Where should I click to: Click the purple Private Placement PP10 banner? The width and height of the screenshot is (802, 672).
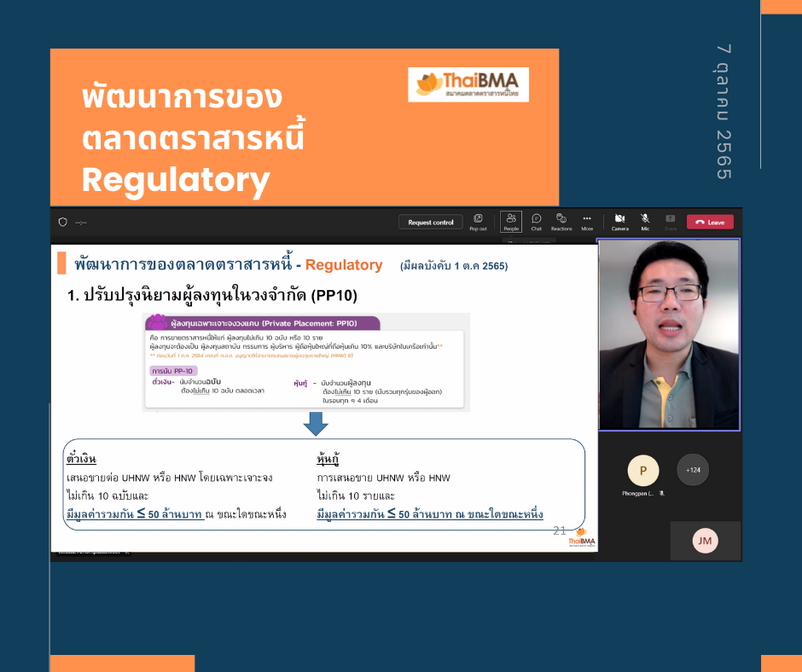pyautogui.click(x=263, y=322)
